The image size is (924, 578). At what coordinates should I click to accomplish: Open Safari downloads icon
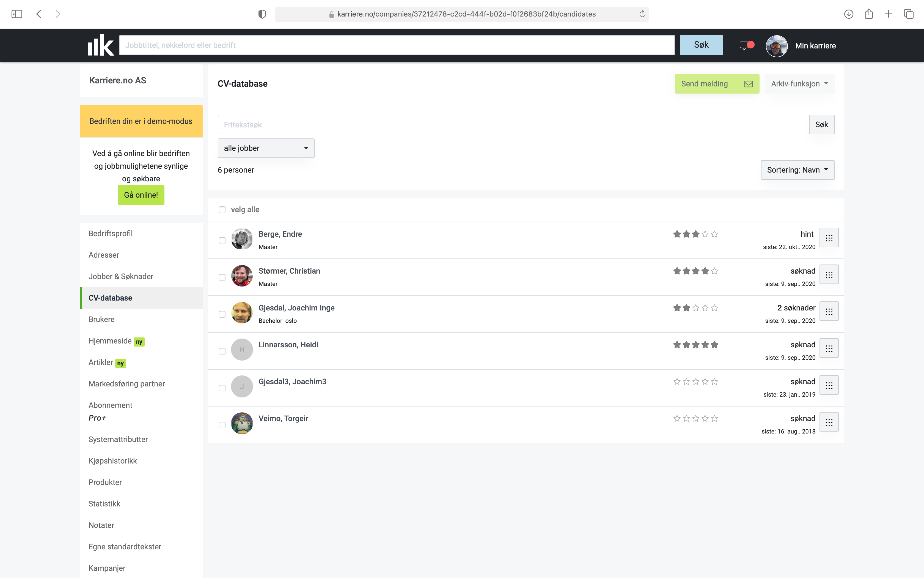click(848, 14)
